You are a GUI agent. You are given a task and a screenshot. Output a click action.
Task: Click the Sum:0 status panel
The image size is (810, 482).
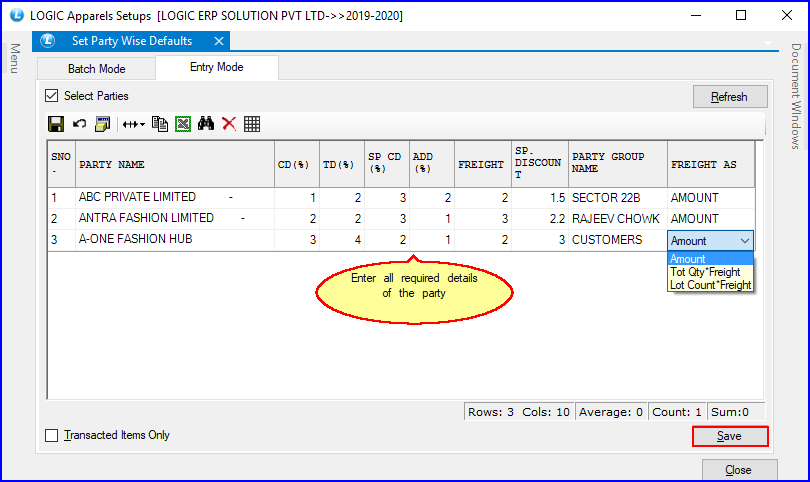(x=736, y=412)
